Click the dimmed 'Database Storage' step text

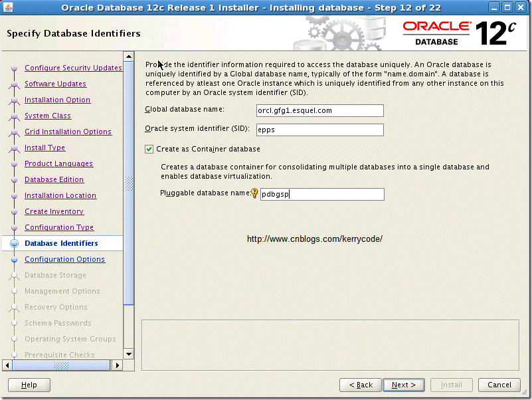coord(55,275)
